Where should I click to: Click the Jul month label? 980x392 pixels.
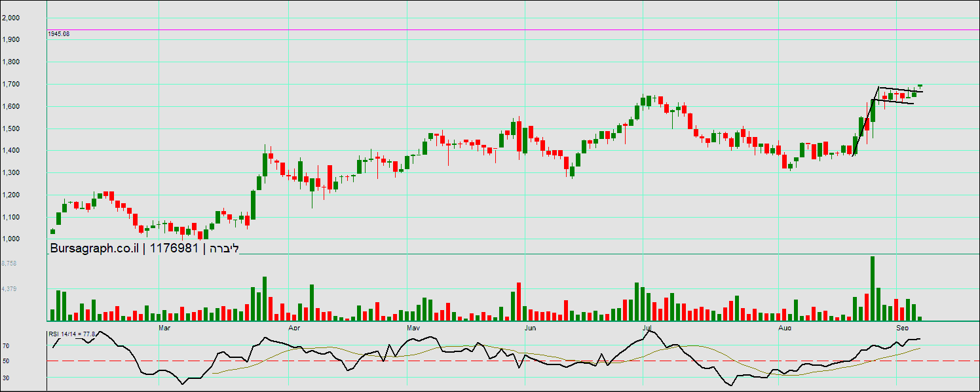(647, 326)
